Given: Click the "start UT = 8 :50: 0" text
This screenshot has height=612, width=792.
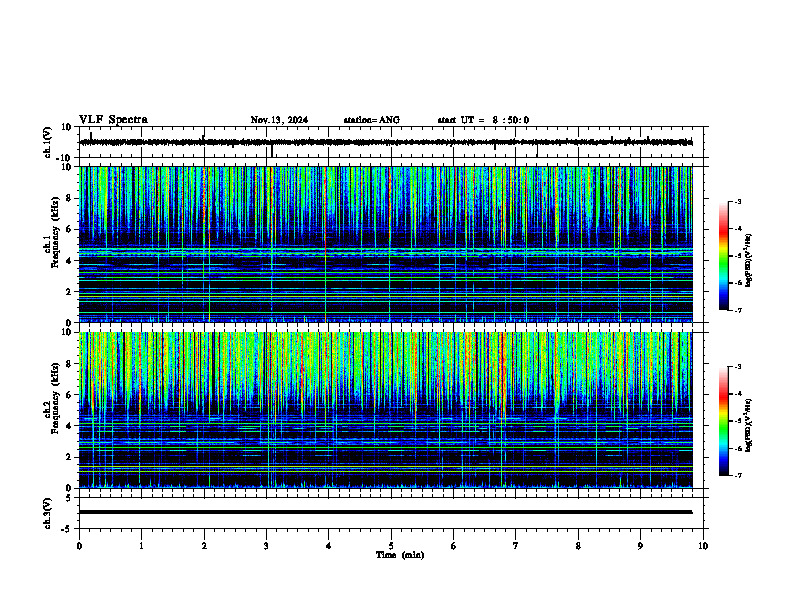Looking at the screenshot, I should click(x=483, y=120).
